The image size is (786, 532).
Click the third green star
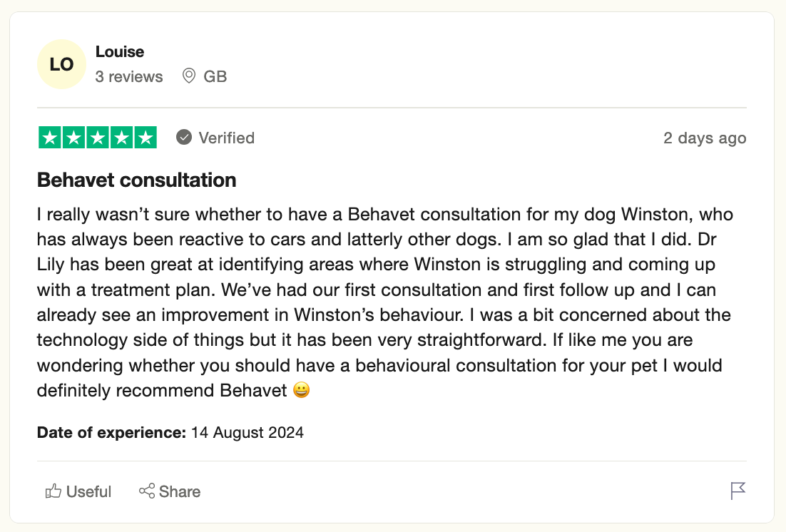(x=98, y=138)
